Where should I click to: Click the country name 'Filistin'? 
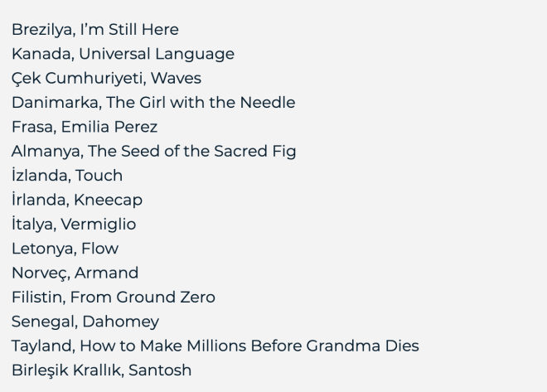[36, 297]
